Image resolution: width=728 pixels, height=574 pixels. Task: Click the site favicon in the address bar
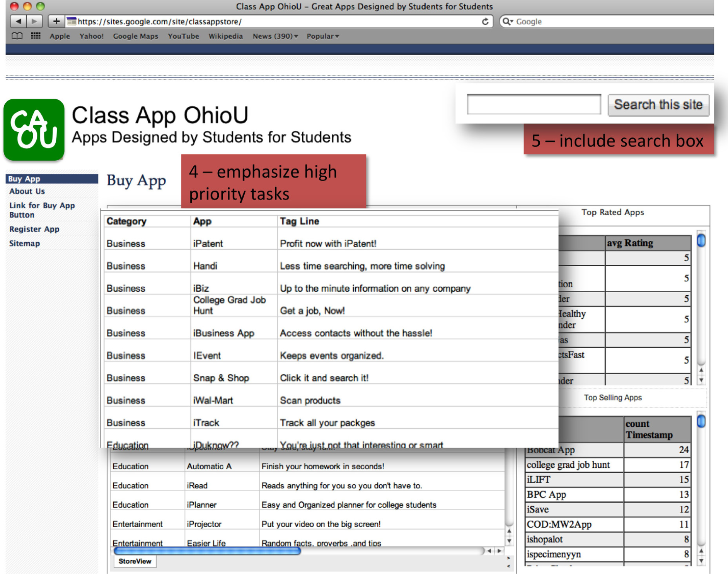point(71,21)
